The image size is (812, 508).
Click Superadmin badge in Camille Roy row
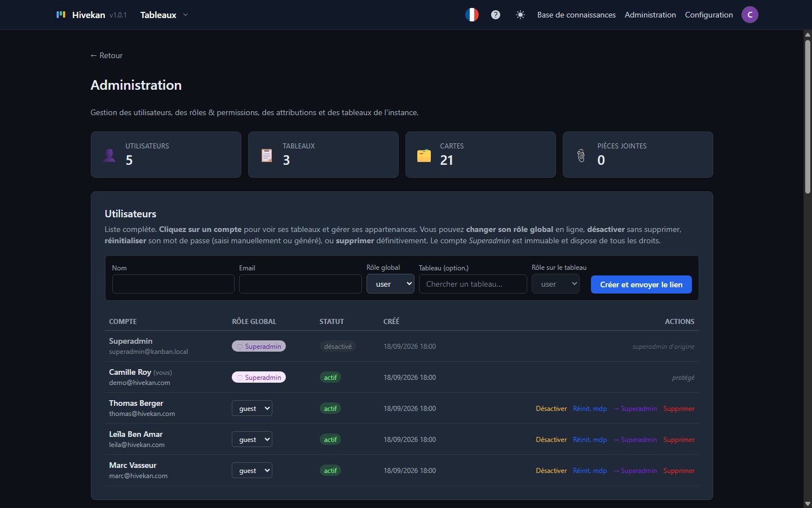[x=259, y=378]
